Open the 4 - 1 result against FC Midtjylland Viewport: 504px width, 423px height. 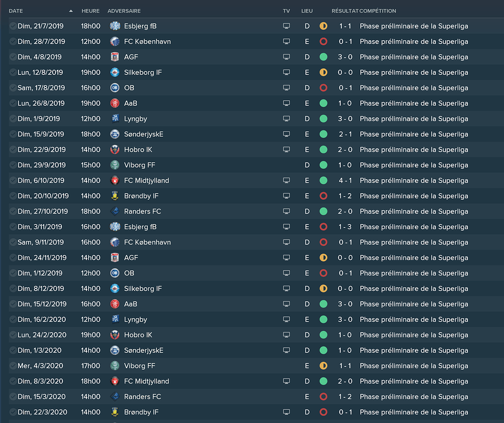(345, 180)
